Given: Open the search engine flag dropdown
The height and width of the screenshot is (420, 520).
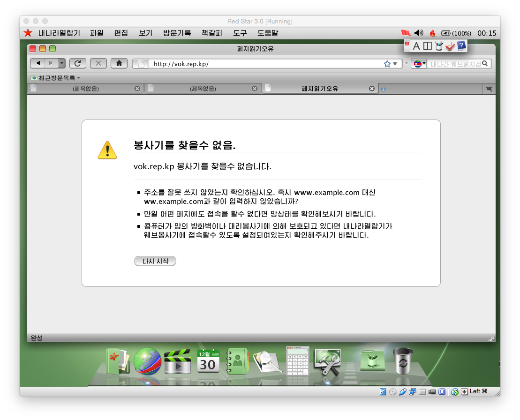Looking at the screenshot, I should tap(418, 64).
